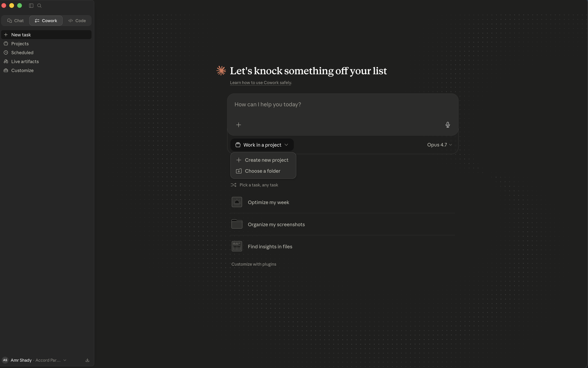
Task: Click the Scheduled clock icon
Action: pyautogui.click(x=6, y=53)
